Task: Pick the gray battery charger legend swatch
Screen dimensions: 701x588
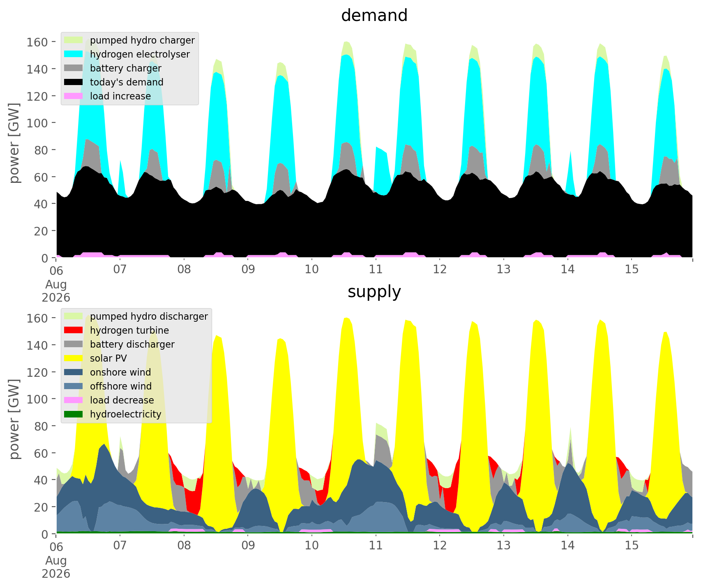Action: 74,68
